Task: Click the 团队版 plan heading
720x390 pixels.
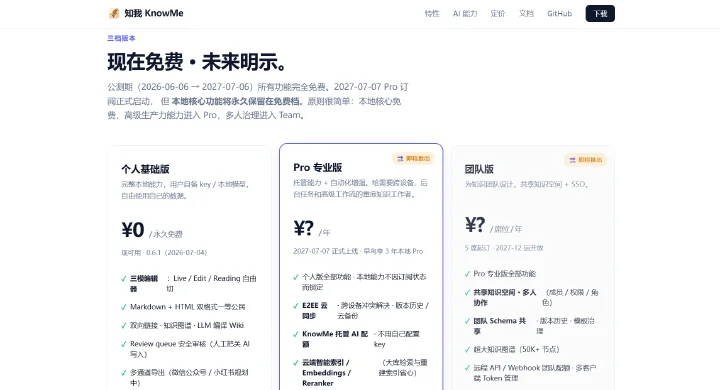Action: [479, 169]
